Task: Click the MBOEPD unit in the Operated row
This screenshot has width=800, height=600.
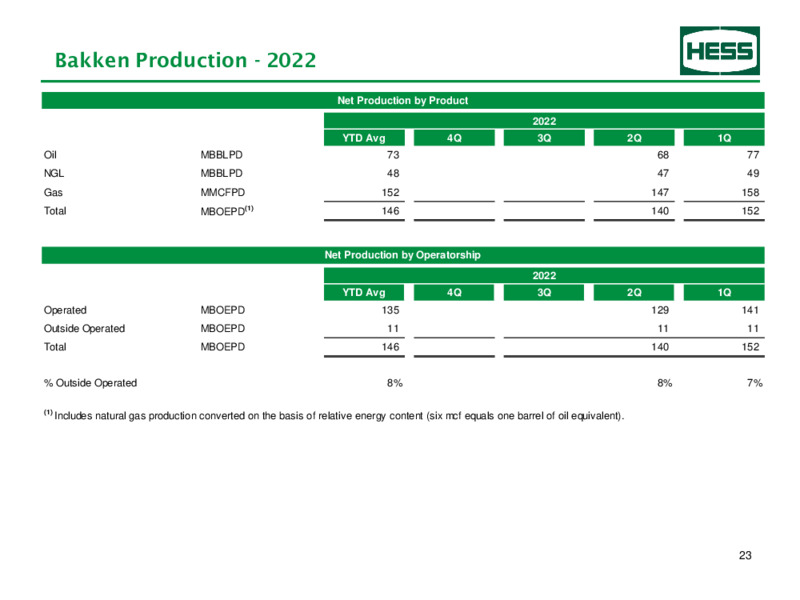Action: (222, 310)
